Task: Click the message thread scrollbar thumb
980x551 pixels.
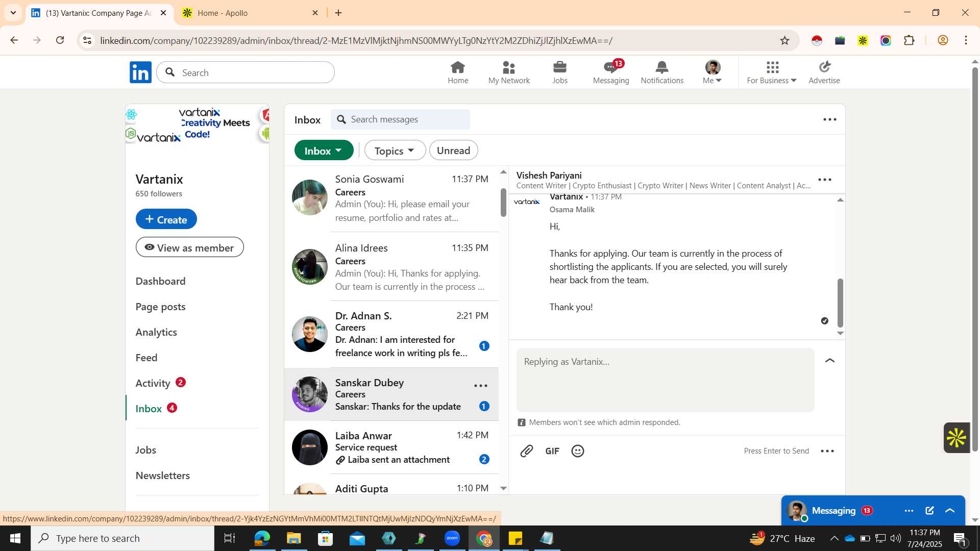Action: [840, 303]
